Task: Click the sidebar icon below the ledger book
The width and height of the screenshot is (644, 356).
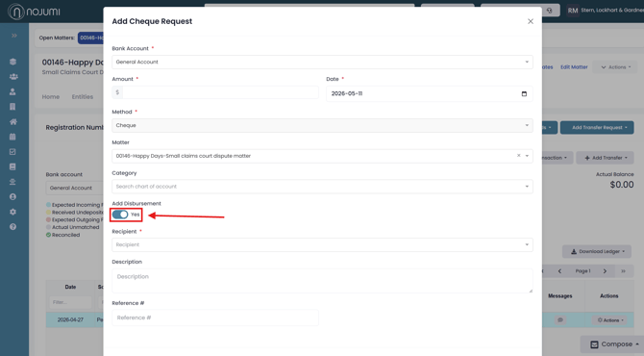Action: point(12,182)
